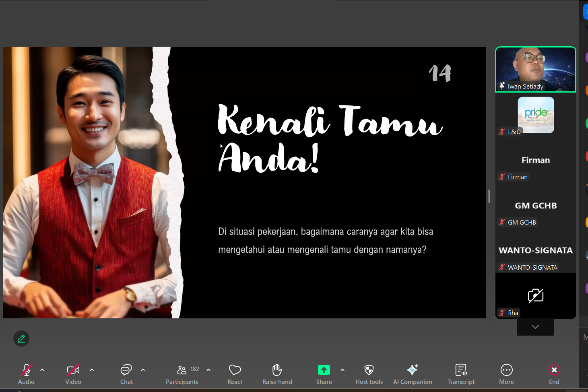Select the WANTO-SIGNATA participant tile
This screenshot has width=588, height=392.
click(536, 251)
